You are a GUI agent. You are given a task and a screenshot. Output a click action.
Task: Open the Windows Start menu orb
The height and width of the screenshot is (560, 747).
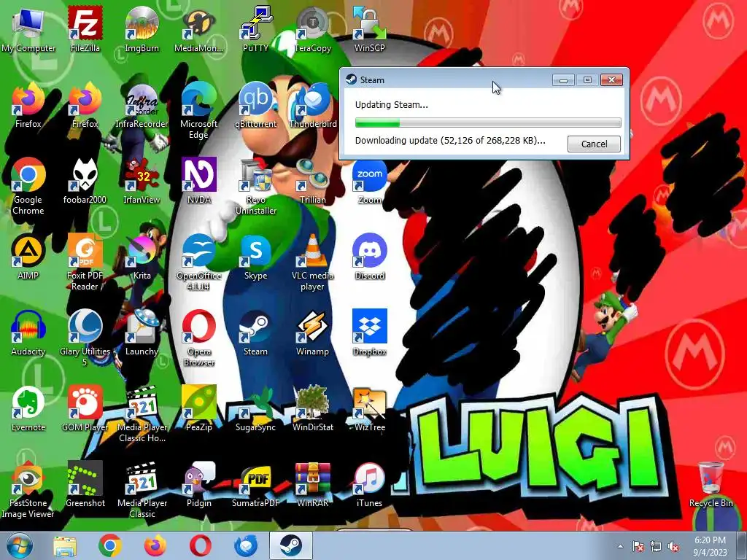tap(19, 545)
